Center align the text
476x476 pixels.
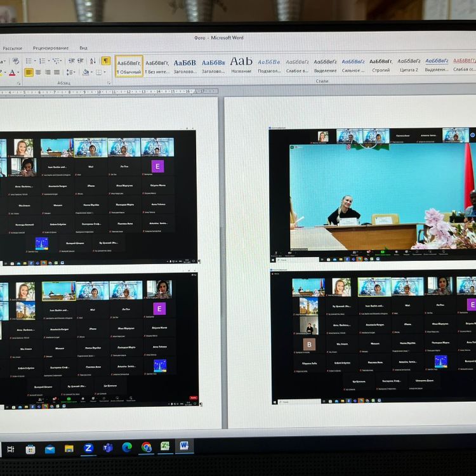(38, 72)
